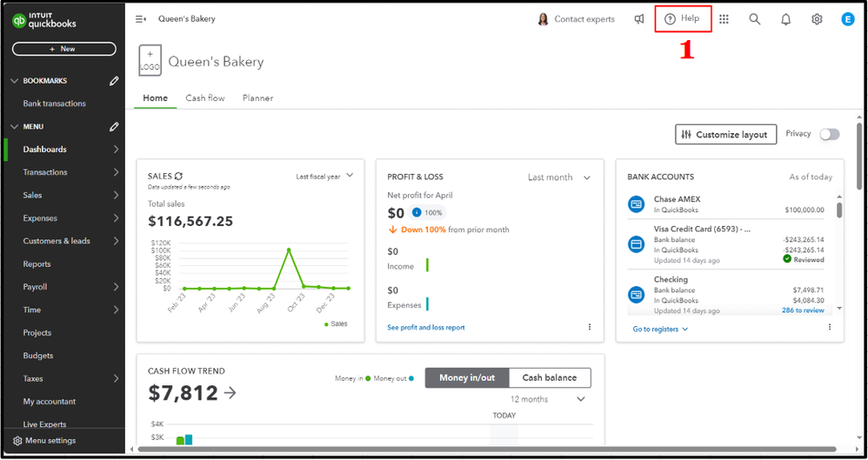Open the 286 to review link
This screenshot has width=868, height=460.
click(803, 310)
